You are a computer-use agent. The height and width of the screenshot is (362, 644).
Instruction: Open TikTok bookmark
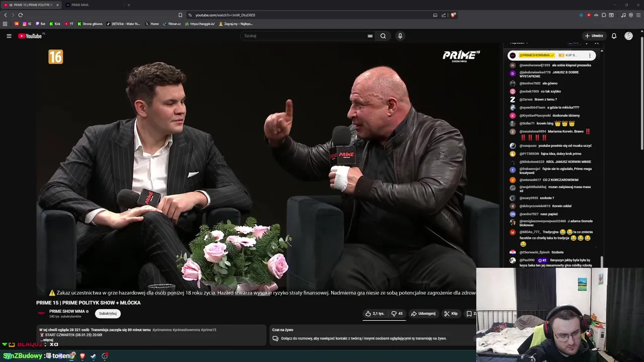(x=124, y=24)
